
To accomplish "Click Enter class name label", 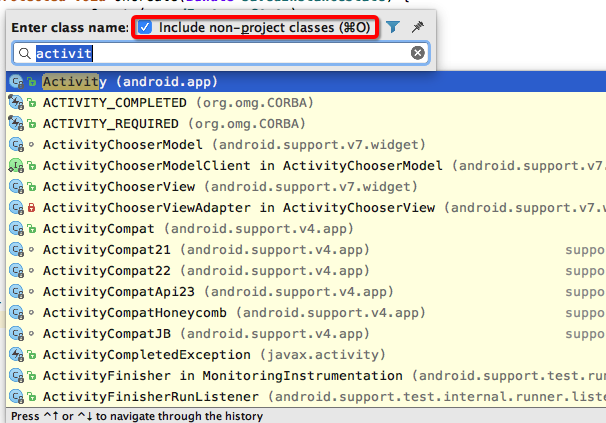I will (x=70, y=27).
